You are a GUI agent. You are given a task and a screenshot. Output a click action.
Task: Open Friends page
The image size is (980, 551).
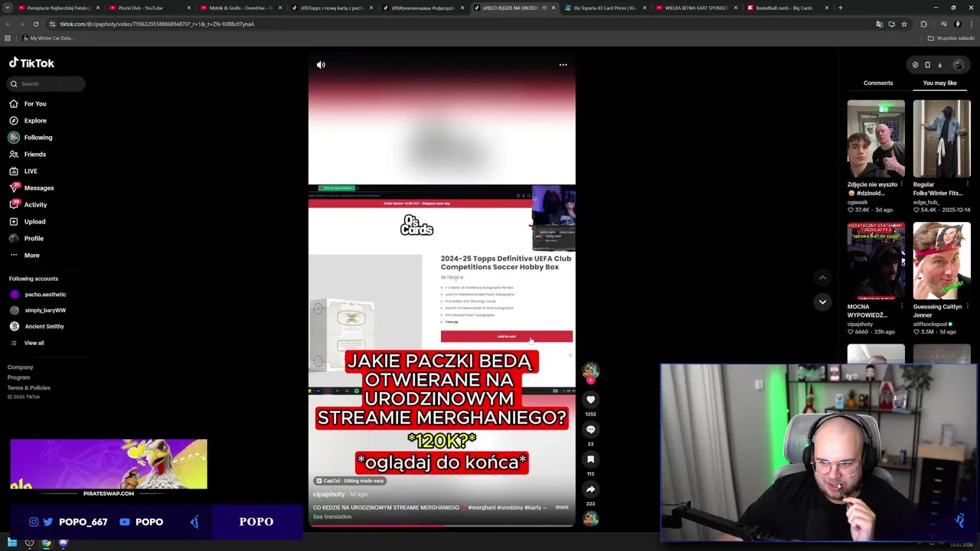click(28, 154)
